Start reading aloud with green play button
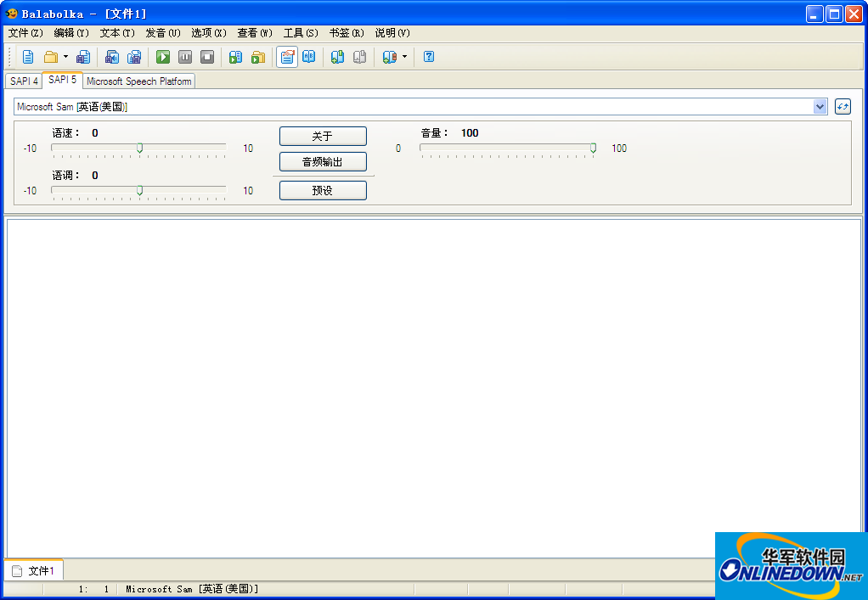 tap(163, 57)
